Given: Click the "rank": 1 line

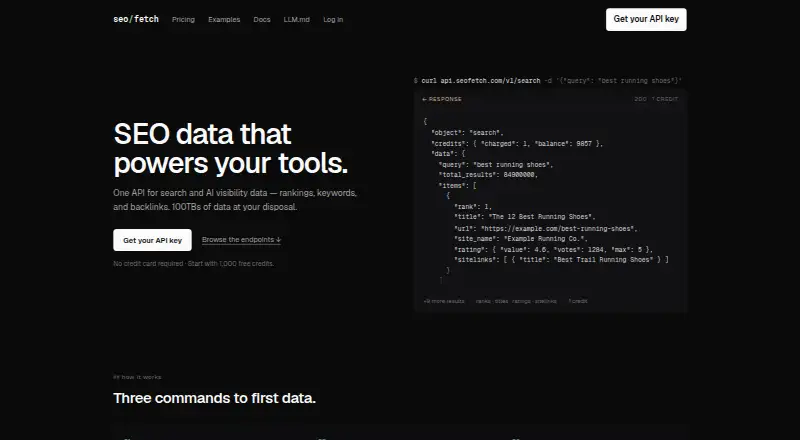Looking at the screenshot, I should coord(473,207).
